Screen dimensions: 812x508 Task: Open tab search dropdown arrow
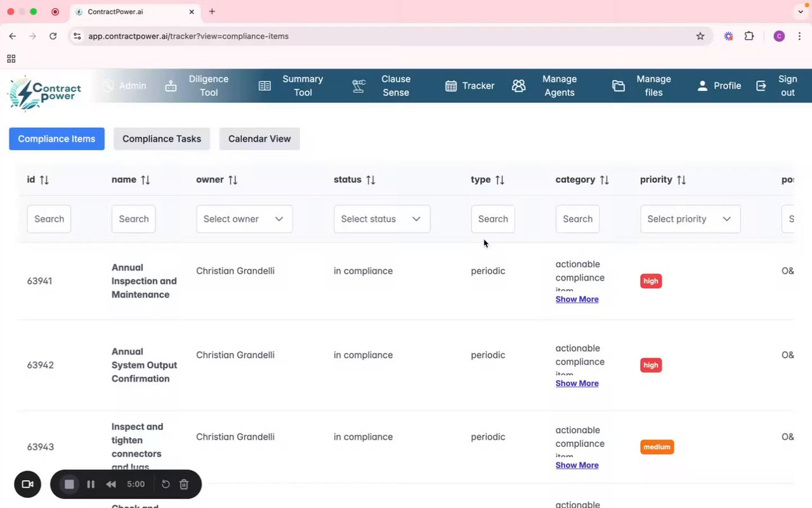[x=801, y=11]
